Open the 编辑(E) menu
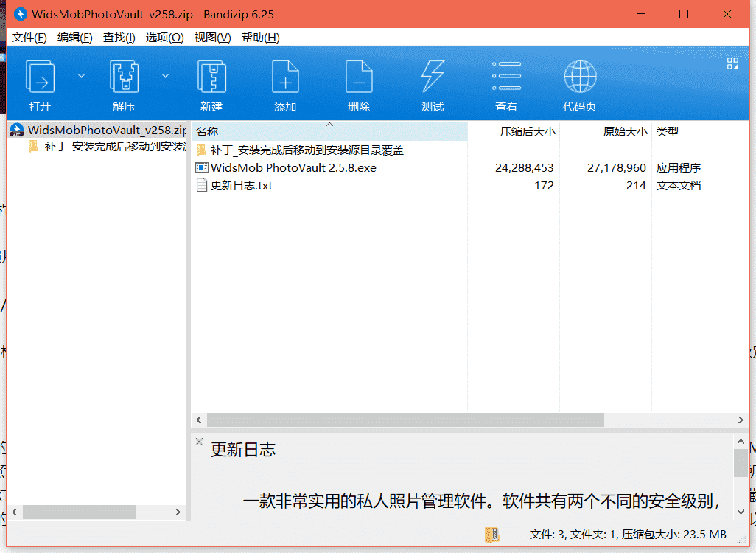 click(74, 38)
